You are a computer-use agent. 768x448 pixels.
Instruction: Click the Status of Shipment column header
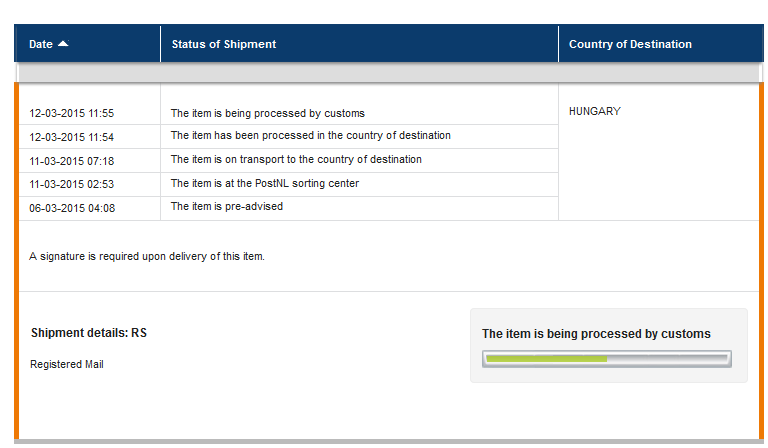coord(224,44)
